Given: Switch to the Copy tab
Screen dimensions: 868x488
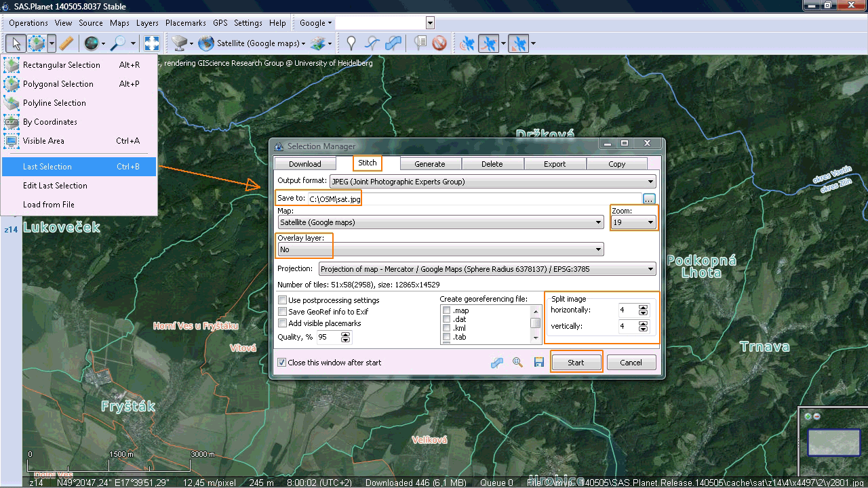Looking at the screenshot, I should pos(617,164).
